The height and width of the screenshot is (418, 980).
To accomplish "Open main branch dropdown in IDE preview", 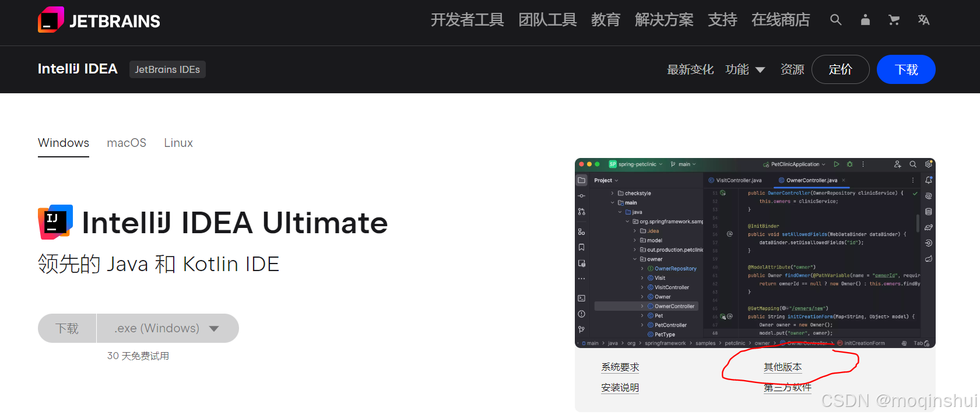I will pos(683,164).
